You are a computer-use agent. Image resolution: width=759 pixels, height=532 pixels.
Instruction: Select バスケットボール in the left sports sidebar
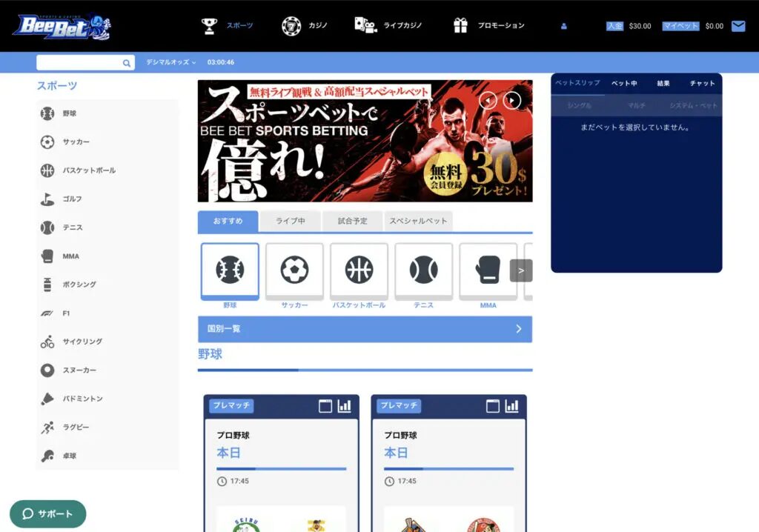click(x=107, y=171)
